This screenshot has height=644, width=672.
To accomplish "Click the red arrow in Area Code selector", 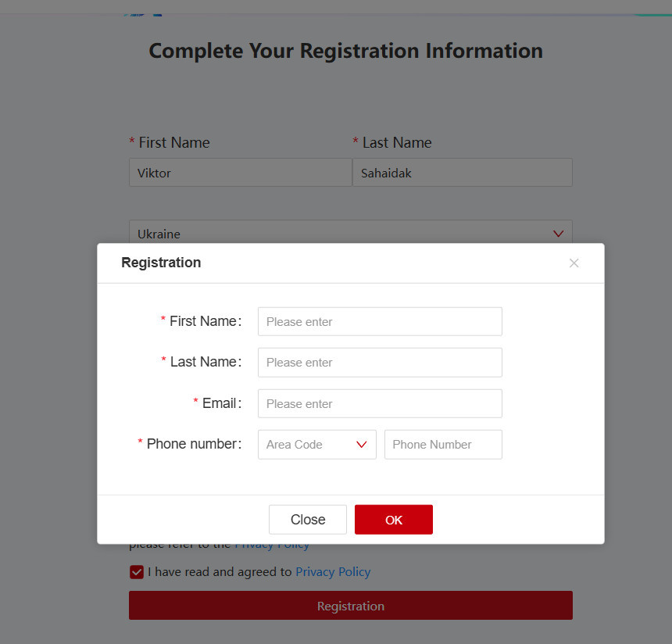I will pyautogui.click(x=362, y=445).
